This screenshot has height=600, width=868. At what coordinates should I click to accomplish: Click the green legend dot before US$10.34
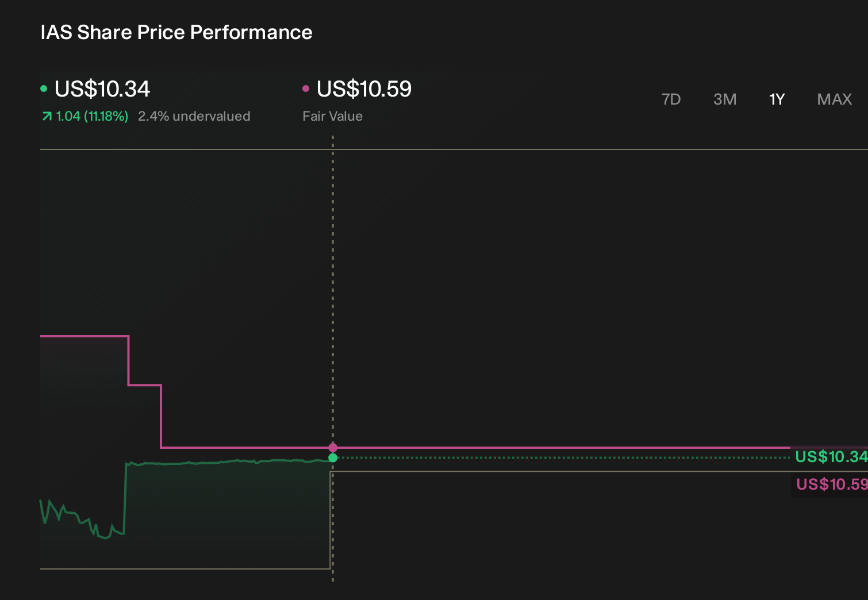point(44,89)
